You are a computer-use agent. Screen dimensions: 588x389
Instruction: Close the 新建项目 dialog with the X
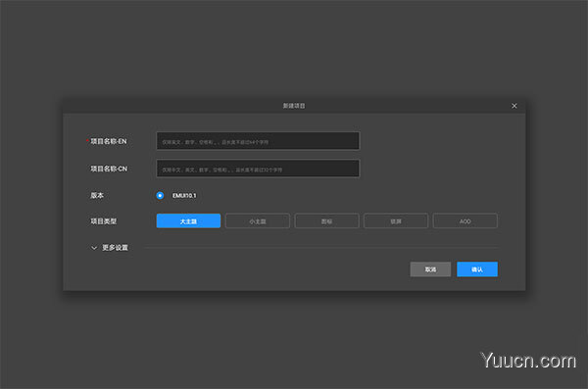(x=514, y=106)
